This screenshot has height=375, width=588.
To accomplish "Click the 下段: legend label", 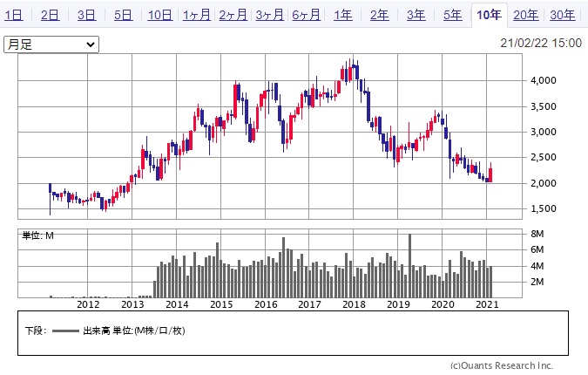I will 35,331.
